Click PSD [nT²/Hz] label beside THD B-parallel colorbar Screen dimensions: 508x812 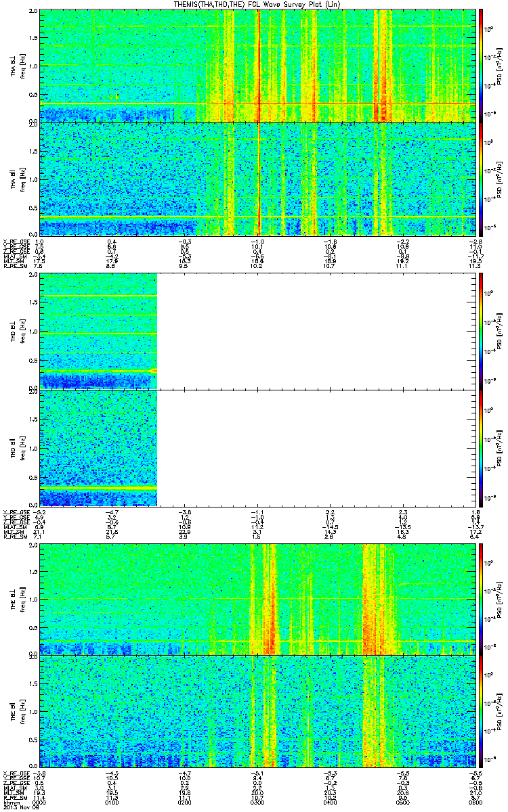[x=499, y=447]
